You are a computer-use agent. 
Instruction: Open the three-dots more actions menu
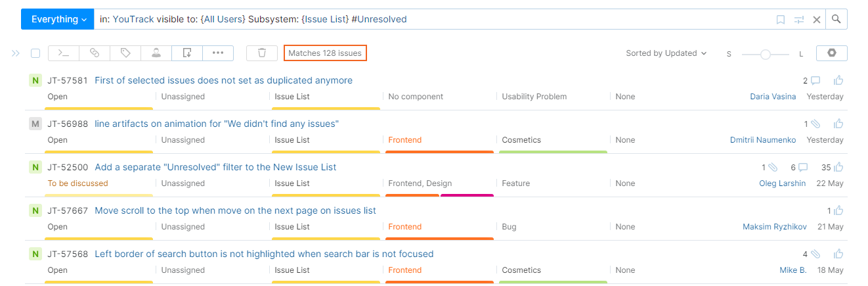(218, 53)
